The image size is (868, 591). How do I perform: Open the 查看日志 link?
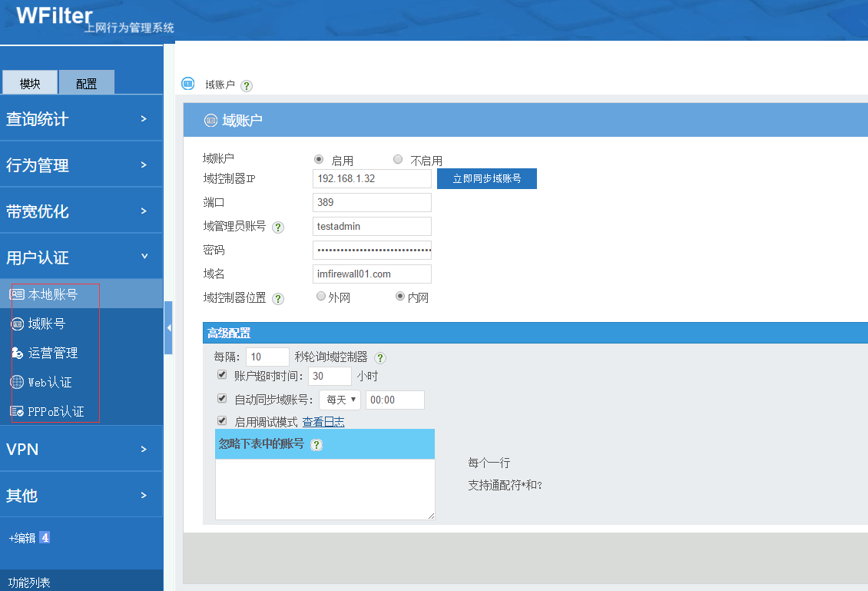pyautogui.click(x=323, y=422)
